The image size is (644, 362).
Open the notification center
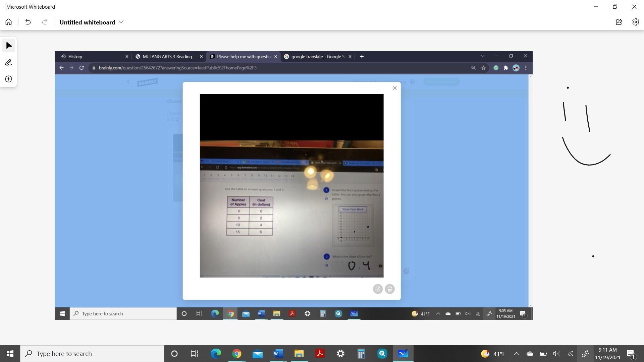tap(631, 354)
